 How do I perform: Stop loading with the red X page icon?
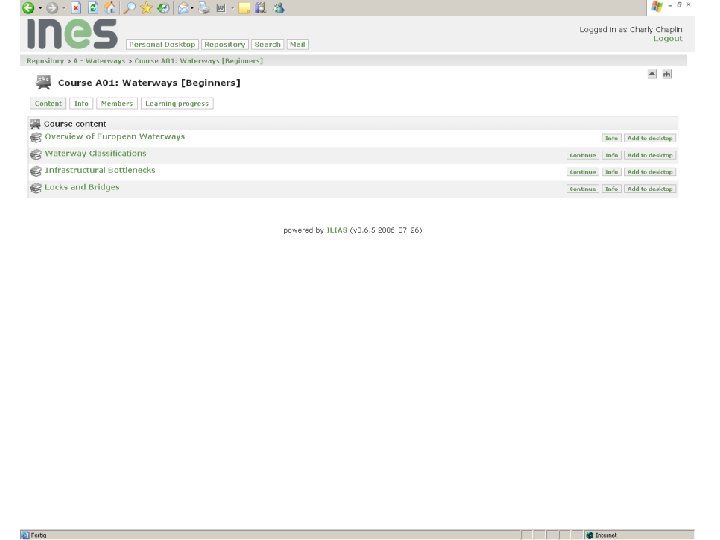76,8
